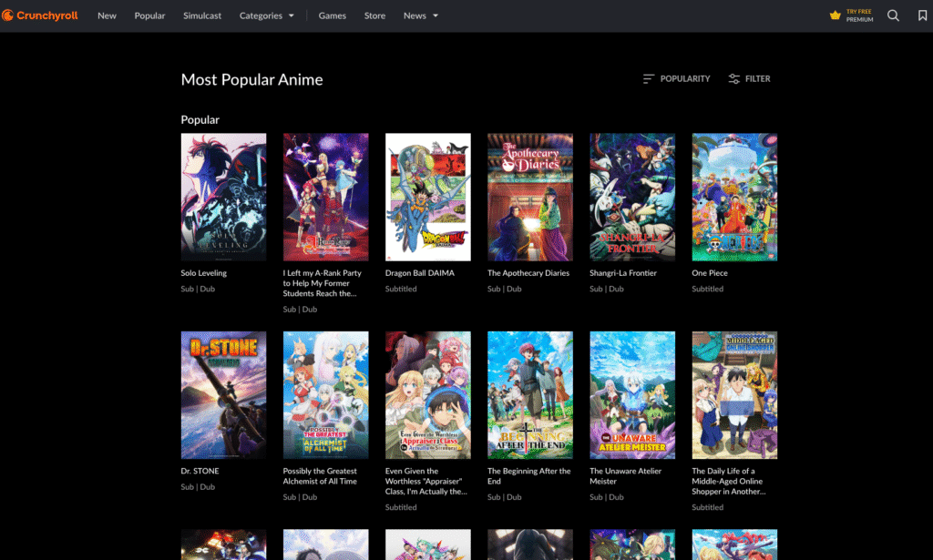
Task: Visit the Store link in navigation
Action: tap(374, 16)
